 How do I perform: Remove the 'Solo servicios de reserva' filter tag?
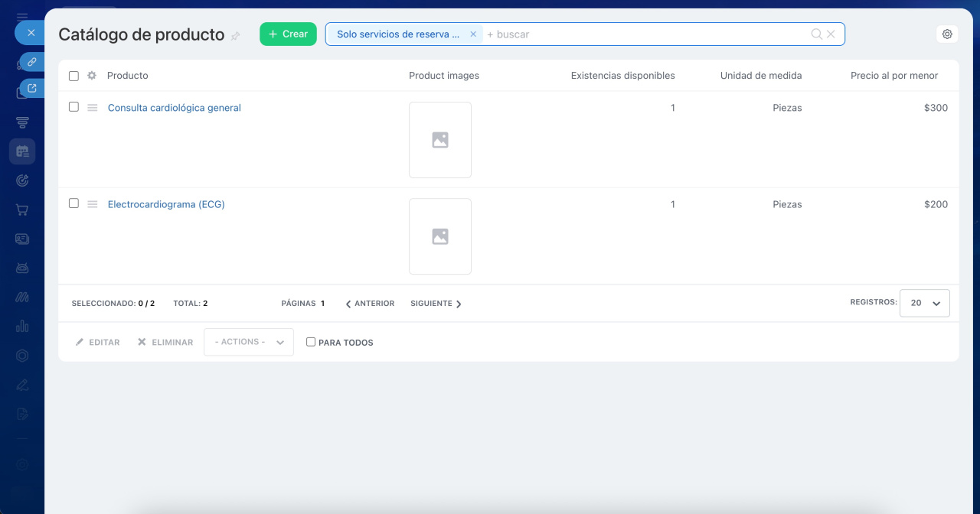pyautogui.click(x=473, y=34)
